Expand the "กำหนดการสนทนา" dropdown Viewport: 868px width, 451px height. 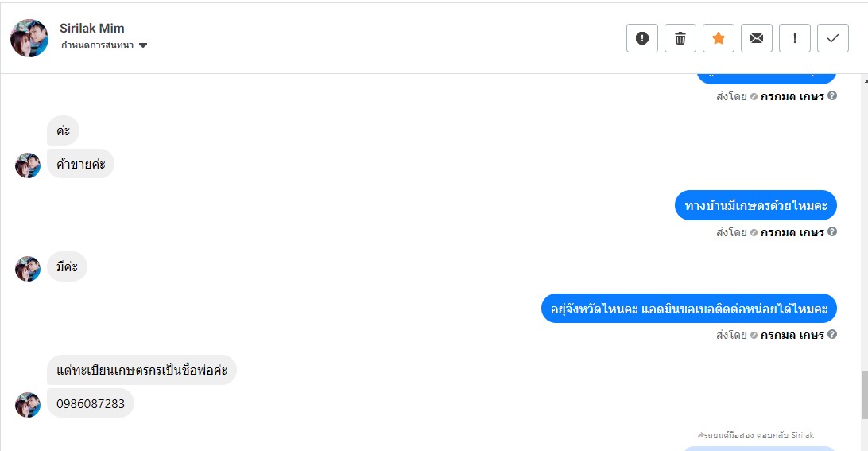pos(143,45)
